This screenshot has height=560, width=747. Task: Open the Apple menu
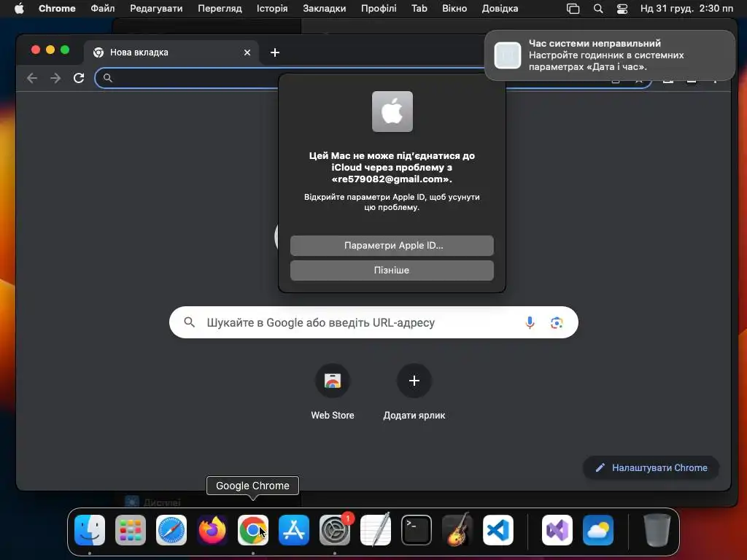pos(19,9)
